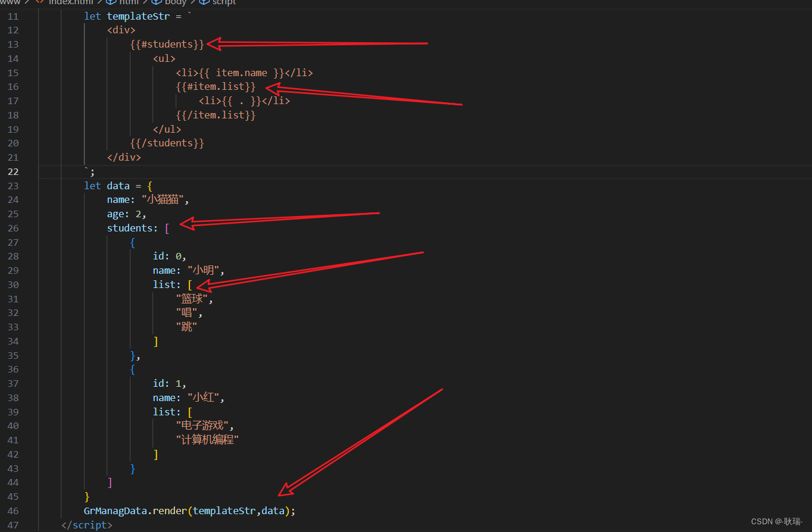This screenshot has width=812, height=532.
Task: Click the age: 2 property
Action: click(127, 214)
